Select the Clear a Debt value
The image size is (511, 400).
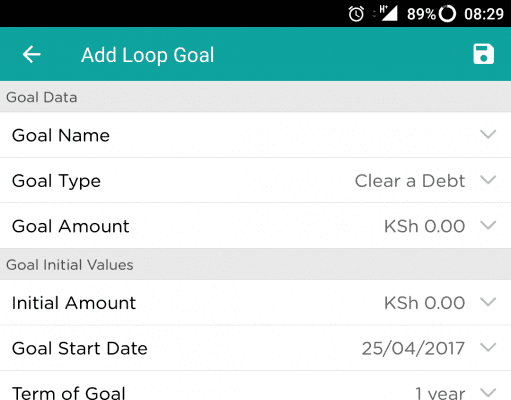(x=410, y=181)
